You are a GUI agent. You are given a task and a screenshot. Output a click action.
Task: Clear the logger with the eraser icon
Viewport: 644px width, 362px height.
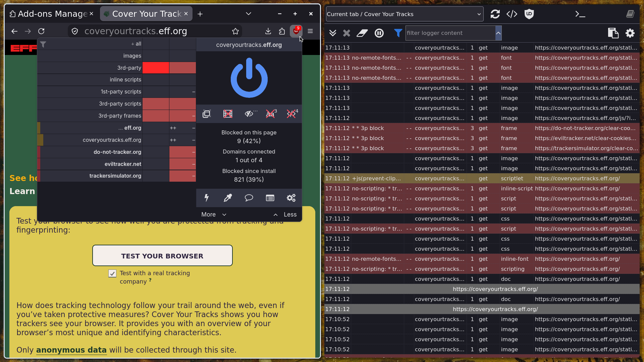(362, 33)
